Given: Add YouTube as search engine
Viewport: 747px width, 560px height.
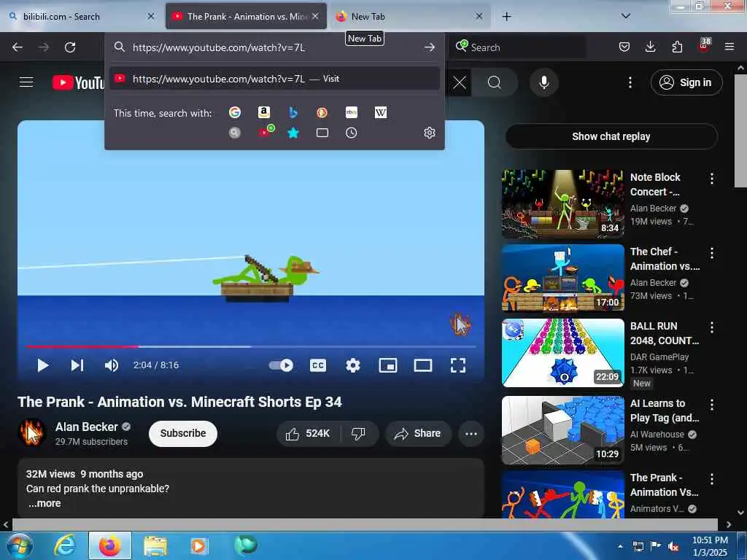Looking at the screenshot, I should coord(266,131).
